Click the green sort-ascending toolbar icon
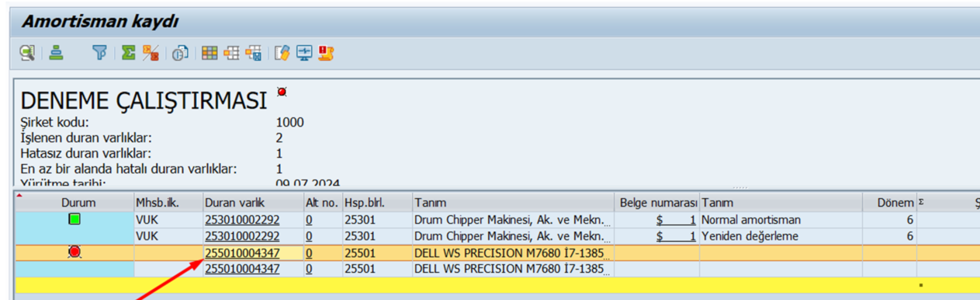The image size is (980, 300). 56,53
